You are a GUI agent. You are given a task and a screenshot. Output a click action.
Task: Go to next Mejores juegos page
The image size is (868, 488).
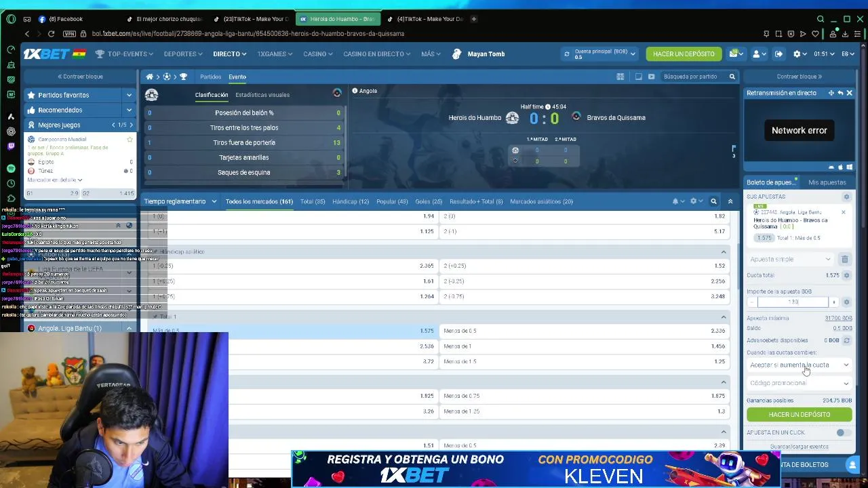coord(131,125)
